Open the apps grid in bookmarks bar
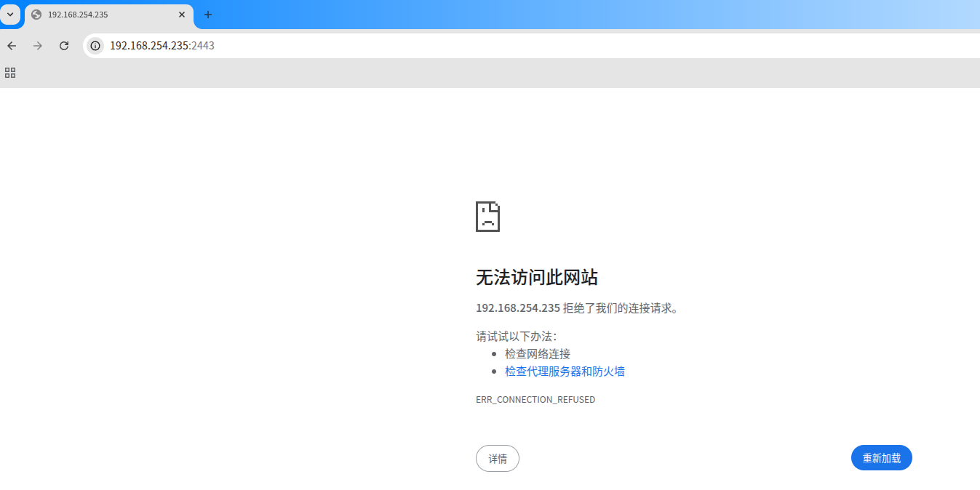This screenshot has width=980, height=490. coord(10,73)
